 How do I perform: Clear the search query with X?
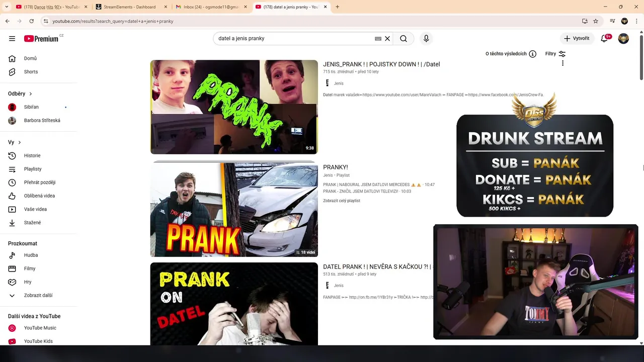(x=387, y=38)
